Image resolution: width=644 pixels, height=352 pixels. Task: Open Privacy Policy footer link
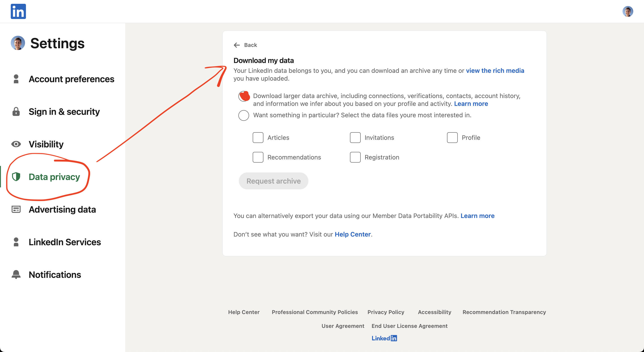pos(386,312)
